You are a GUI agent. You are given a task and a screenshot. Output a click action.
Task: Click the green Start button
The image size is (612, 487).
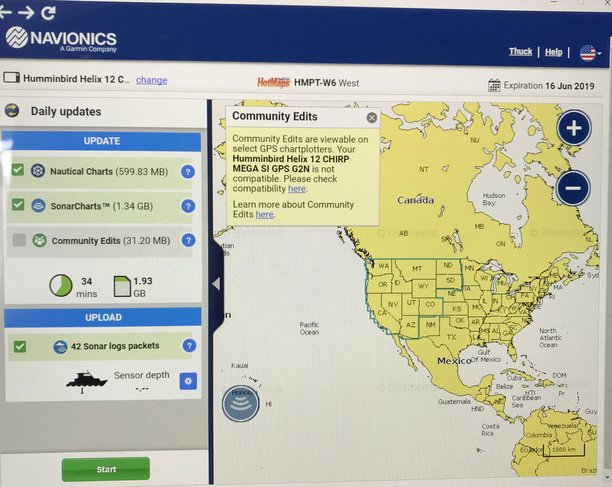(x=106, y=469)
